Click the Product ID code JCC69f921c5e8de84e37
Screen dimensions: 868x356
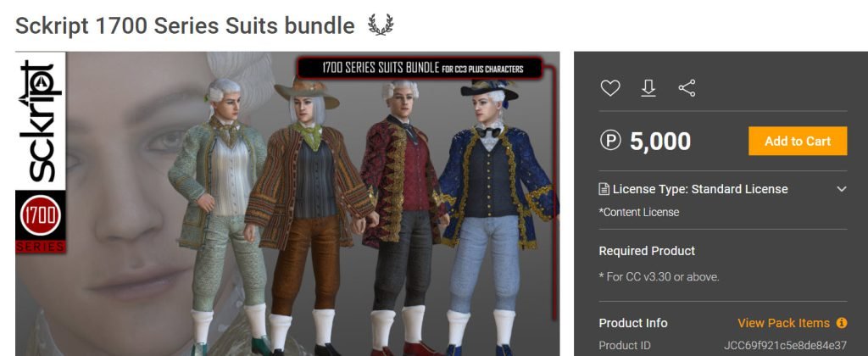coord(785,345)
